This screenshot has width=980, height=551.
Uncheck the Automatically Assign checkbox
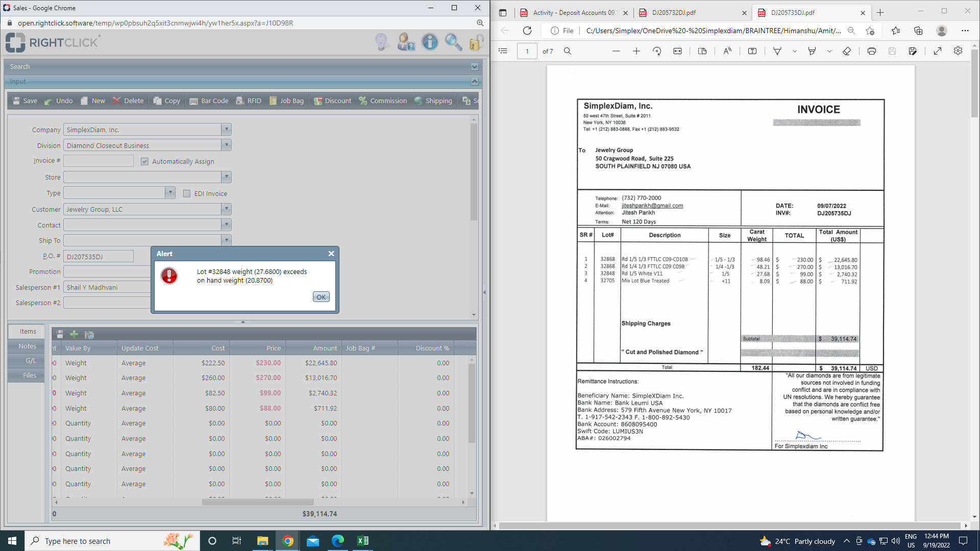coord(144,162)
